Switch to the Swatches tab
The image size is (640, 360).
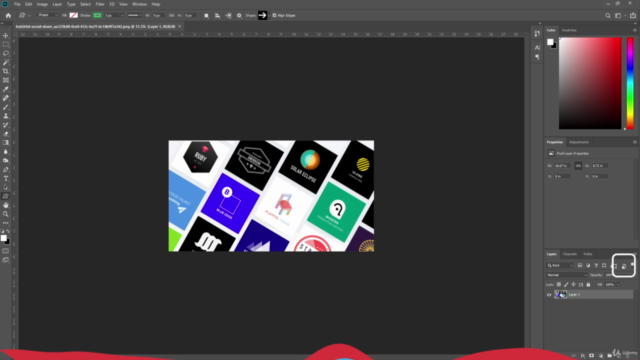569,30
